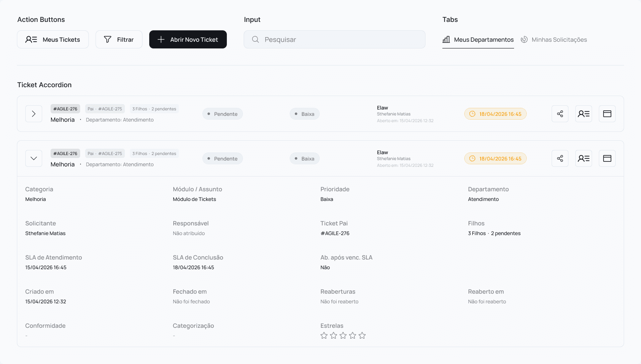Click the Meus Tickets button
Image resolution: width=641 pixels, height=364 pixels.
(x=53, y=40)
